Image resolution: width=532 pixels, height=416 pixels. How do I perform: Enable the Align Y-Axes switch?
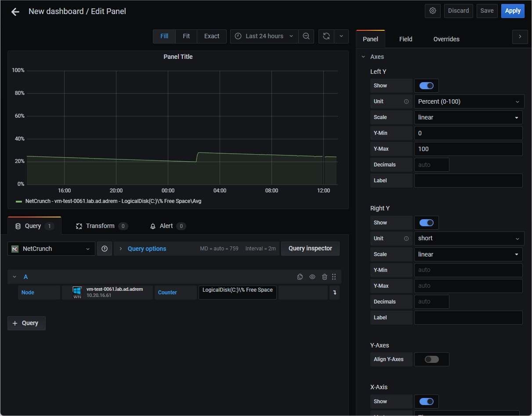(x=432, y=359)
